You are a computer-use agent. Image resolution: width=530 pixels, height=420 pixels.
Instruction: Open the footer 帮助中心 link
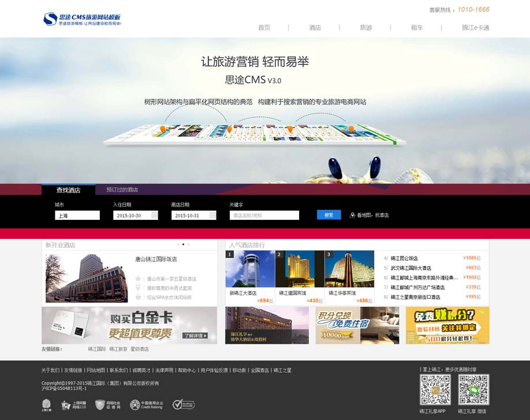click(x=187, y=370)
